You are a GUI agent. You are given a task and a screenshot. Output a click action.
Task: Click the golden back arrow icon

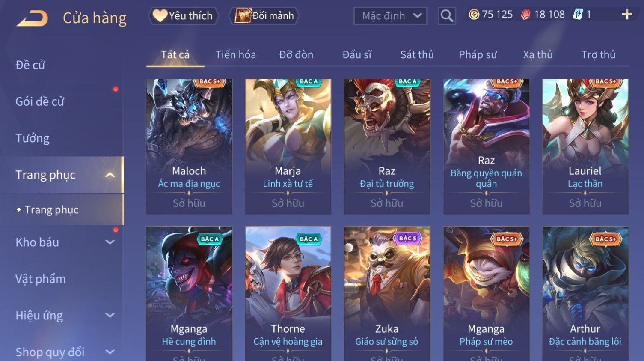(x=32, y=18)
